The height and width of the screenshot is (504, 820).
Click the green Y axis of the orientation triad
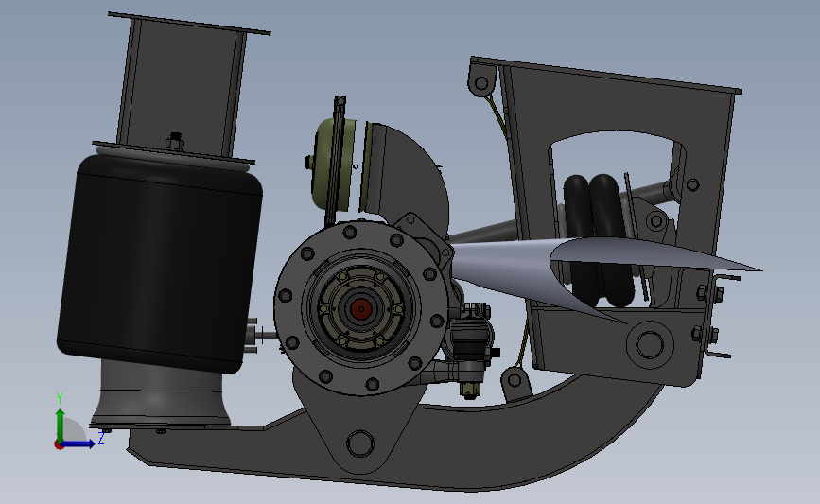tap(61, 426)
